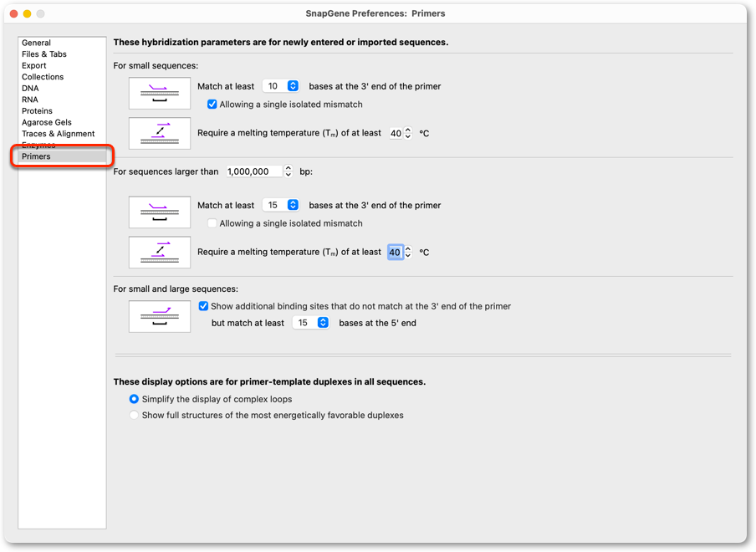The height and width of the screenshot is (552, 756).
Task: Click the stepper next to the 1,000,000 bp field
Action: tap(289, 171)
